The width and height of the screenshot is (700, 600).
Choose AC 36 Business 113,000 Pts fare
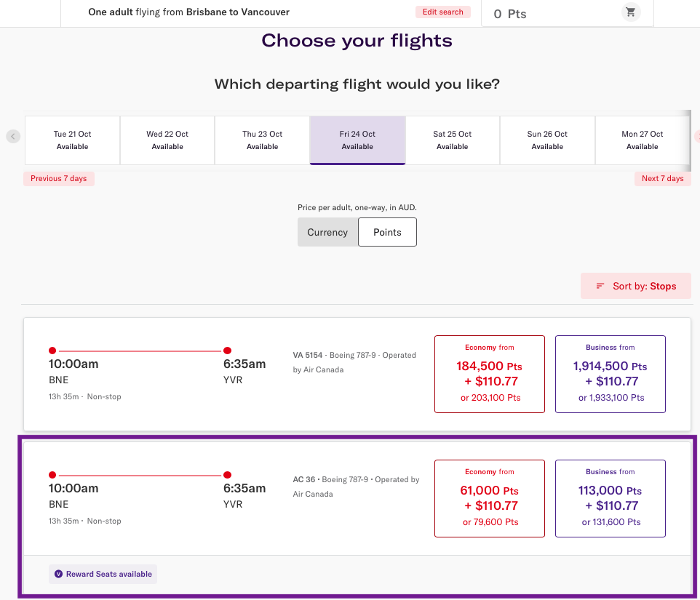click(x=610, y=498)
